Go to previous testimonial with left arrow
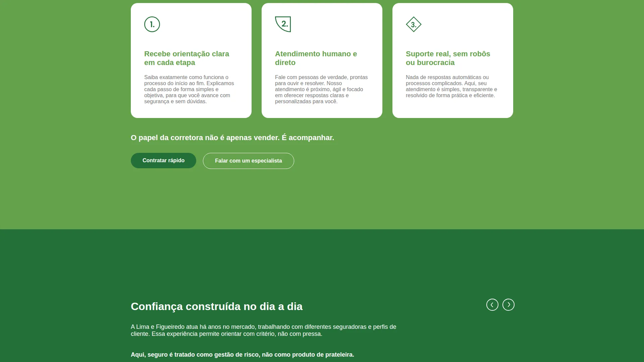The height and width of the screenshot is (362, 644). pyautogui.click(x=492, y=305)
